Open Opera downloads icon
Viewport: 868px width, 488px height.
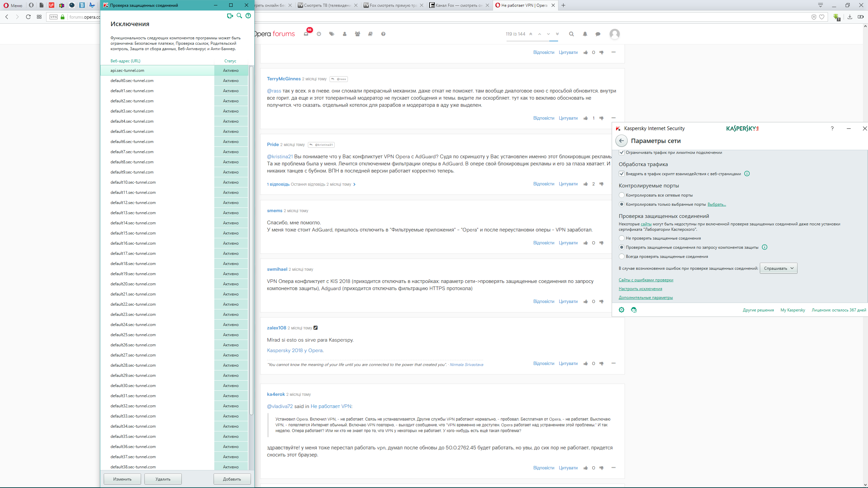pyautogui.click(x=850, y=17)
